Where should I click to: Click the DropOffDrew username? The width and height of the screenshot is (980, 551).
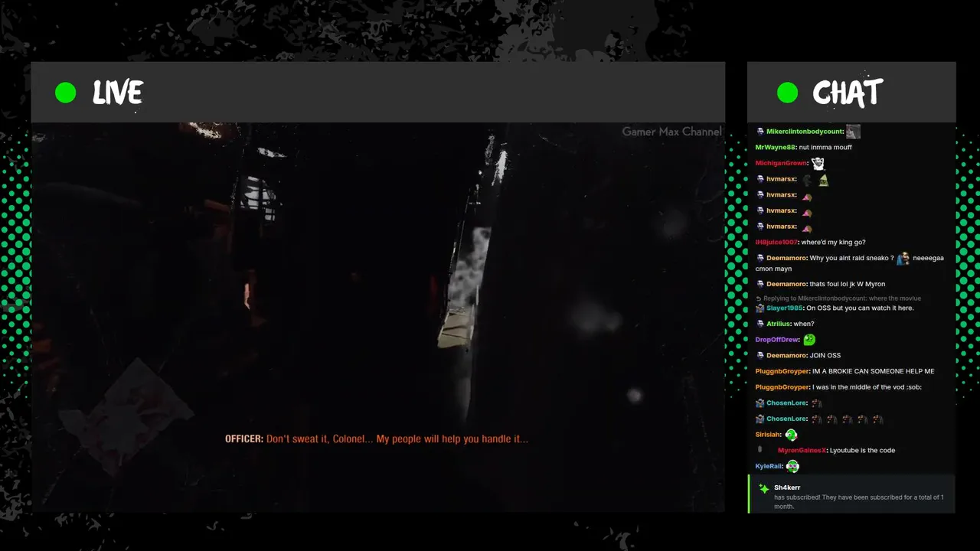pyautogui.click(x=777, y=340)
